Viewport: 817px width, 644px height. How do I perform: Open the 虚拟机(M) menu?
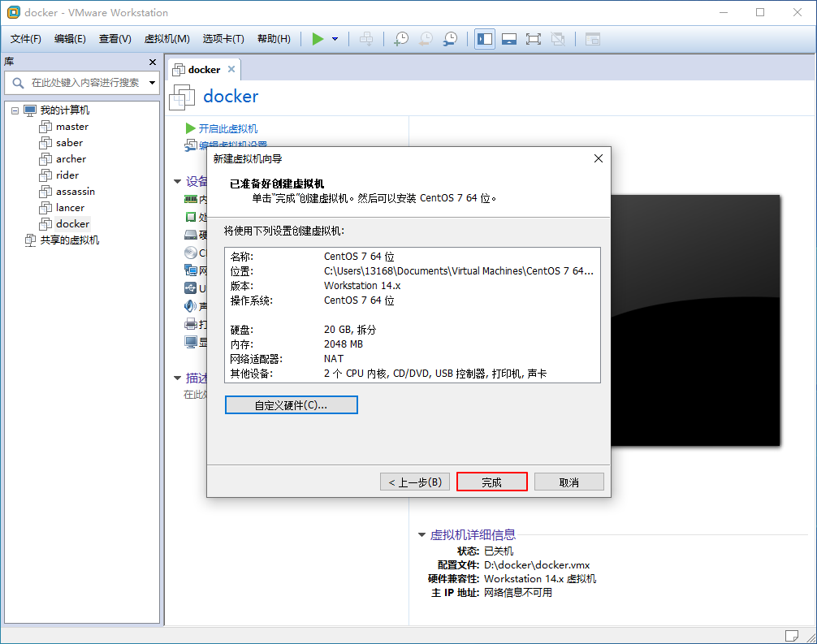coord(166,38)
